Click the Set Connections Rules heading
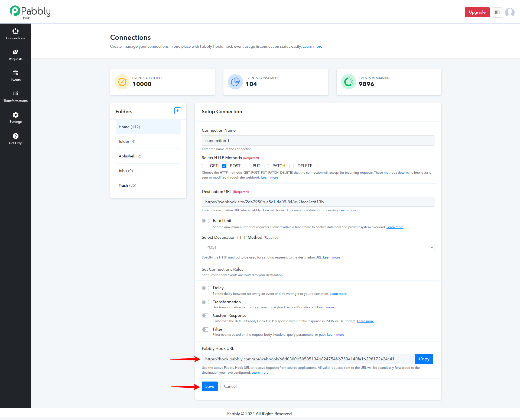Viewport: 520px width, 420px height. click(x=222, y=269)
